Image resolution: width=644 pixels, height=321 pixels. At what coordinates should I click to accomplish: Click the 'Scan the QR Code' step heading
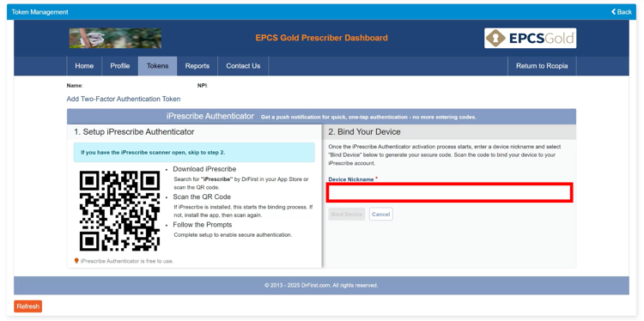click(202, 197)
